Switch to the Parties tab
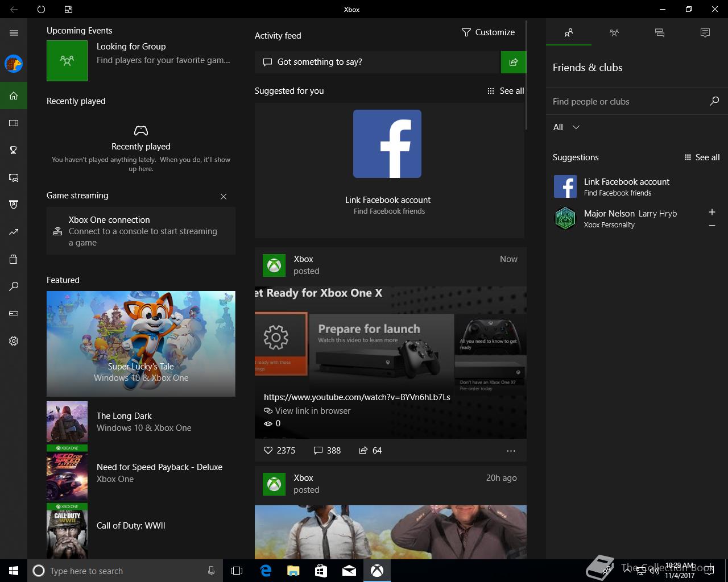This screenshot has width=728, height=582. 614,33
